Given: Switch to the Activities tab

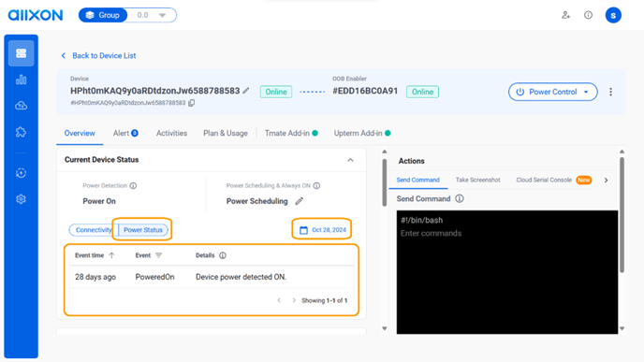Looking at the screenshot, I should point(171,134).
